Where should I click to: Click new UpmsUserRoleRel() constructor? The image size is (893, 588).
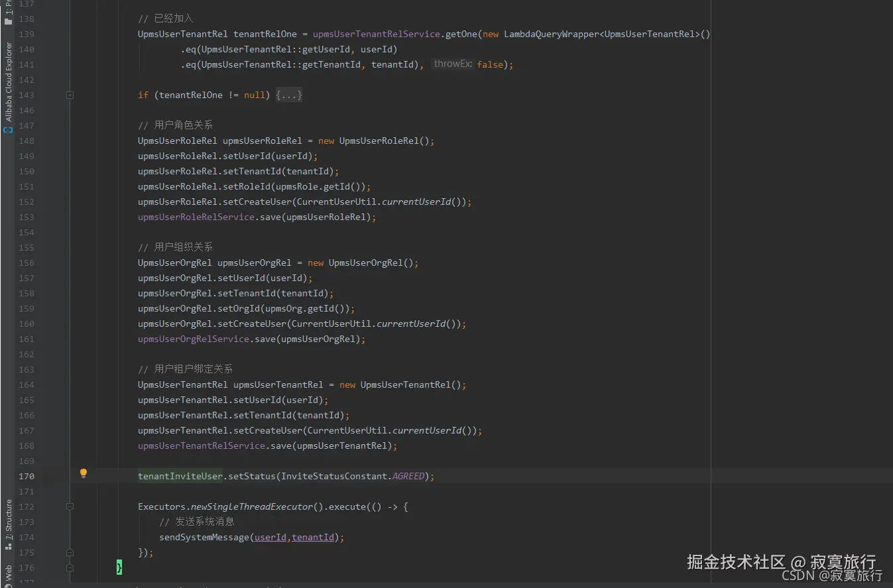[x=374, y=141]
